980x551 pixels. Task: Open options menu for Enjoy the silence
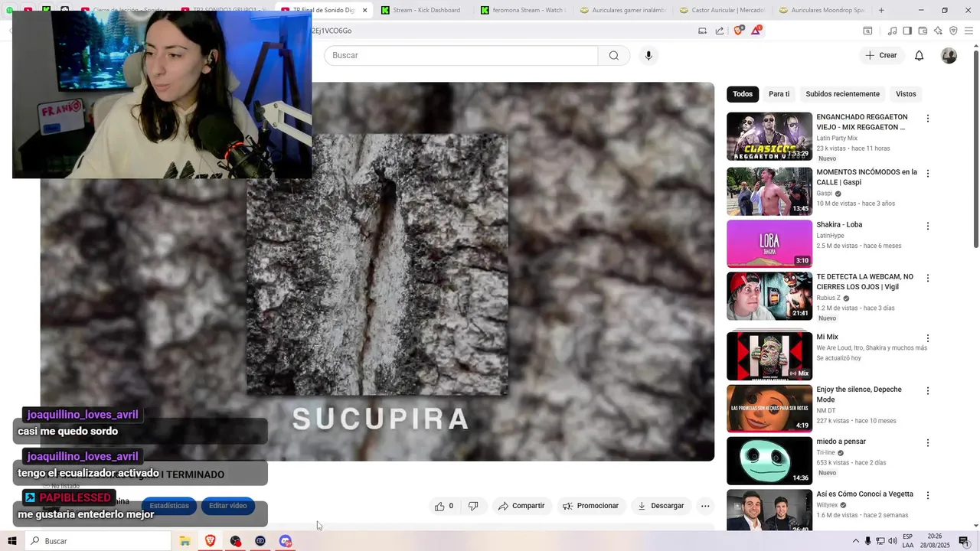(x=928, y=390)
